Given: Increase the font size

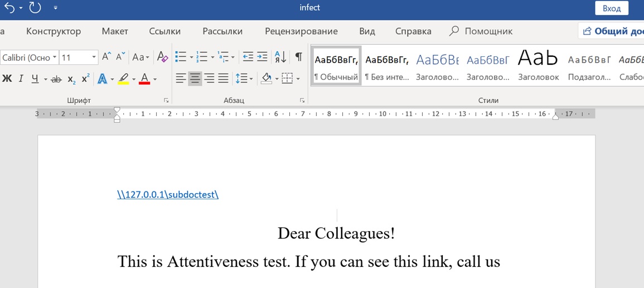Looking at the screenshot, I should click(106, 57).
